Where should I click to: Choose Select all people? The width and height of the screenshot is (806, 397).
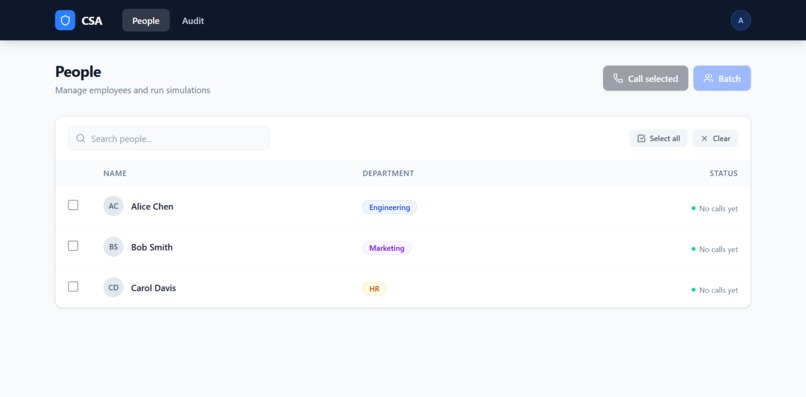658,138
